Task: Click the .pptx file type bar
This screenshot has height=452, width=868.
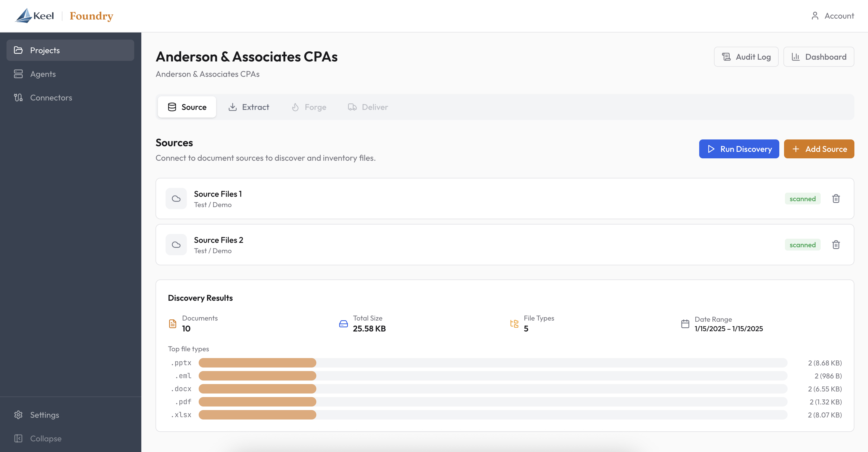Action: 258,363
